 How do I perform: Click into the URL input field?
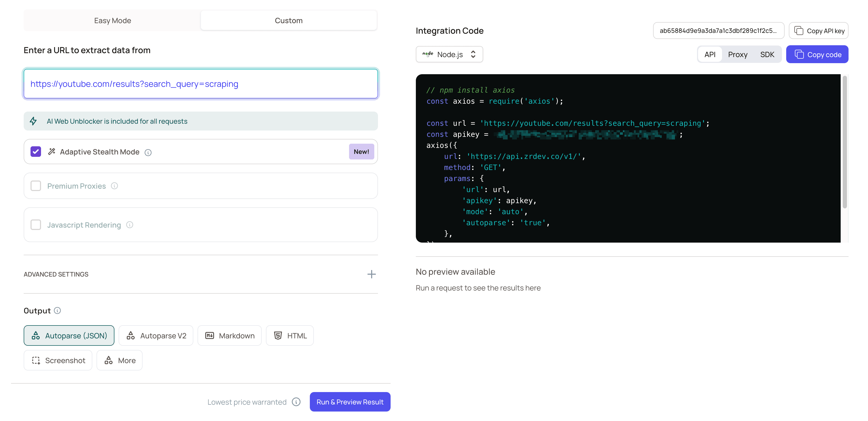(x=201, y=84)
